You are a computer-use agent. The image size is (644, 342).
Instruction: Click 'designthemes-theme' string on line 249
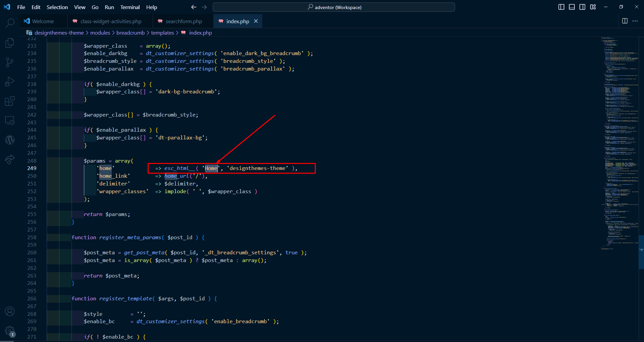click(257, 168)
